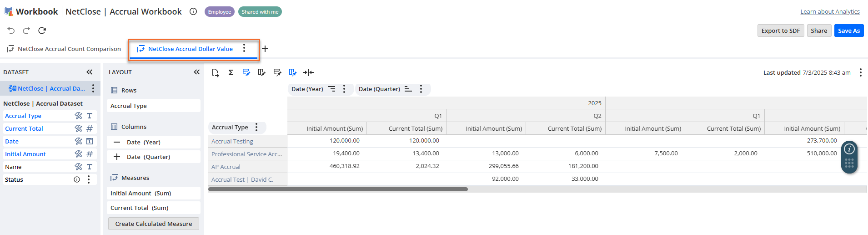Image resolution: width=868 pixels, height=235 pixels.
Task: Open the Date (Quarter) header options menu
Action: [421, 89]
